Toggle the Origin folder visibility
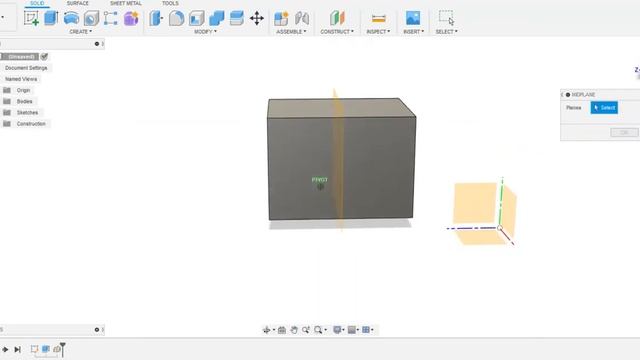640x360 pixels. tap(7, 90)
